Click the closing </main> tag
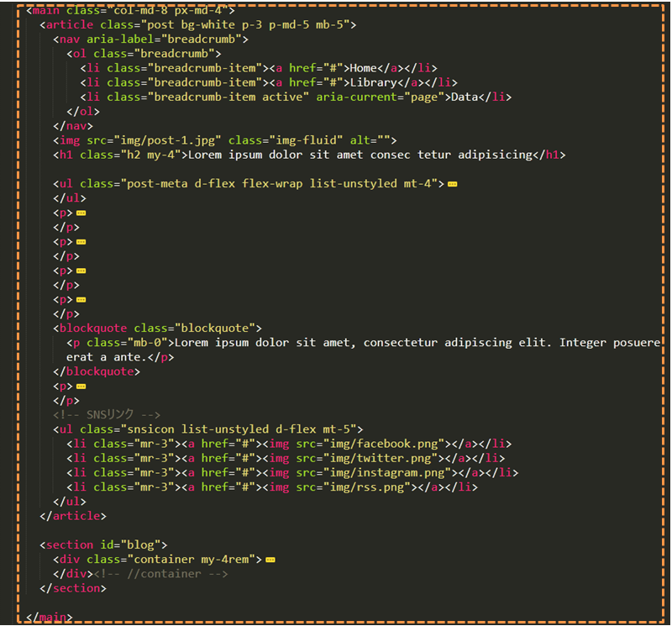Screen dimensions: 672x626 coord(50,618)
